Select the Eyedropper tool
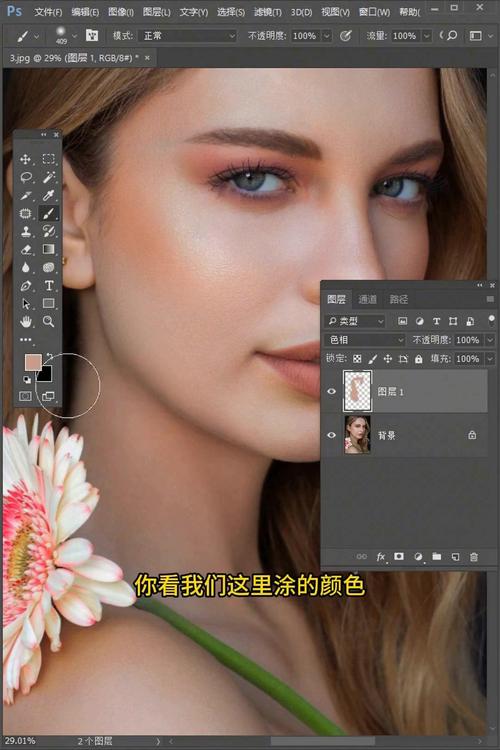Image resolution: width=500 pixels, height=750 pixels. click(x=48, y=196)
